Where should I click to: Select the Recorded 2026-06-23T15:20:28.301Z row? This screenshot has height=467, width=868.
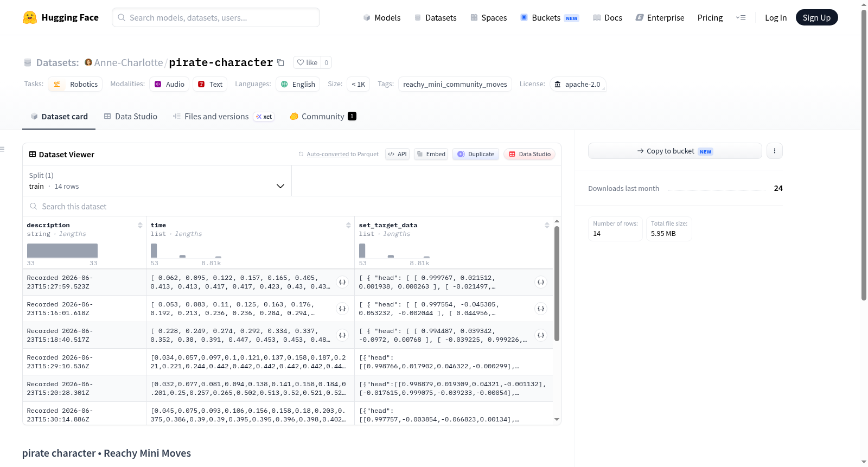pos(288,388)
